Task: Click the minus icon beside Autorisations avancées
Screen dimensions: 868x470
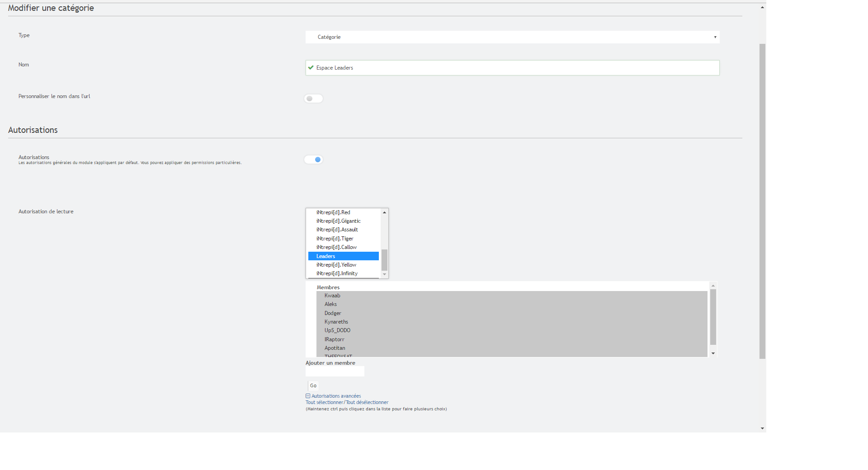Action: point(308,396)
